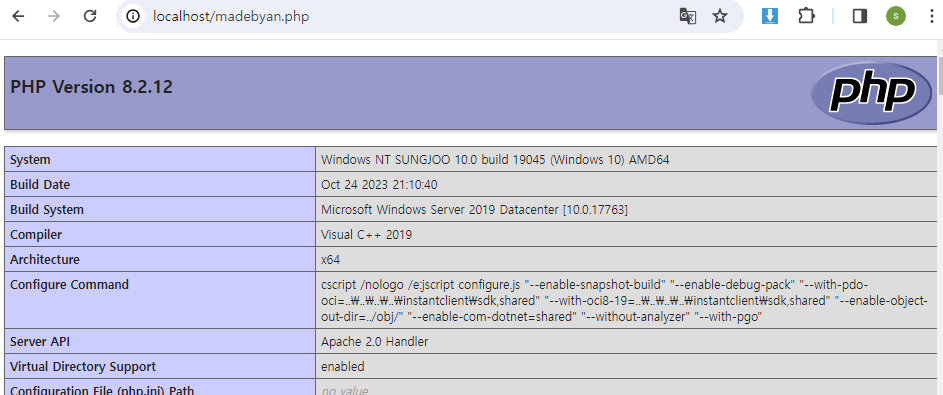
Task: Select the Microsoft Windows Server 2019 Datacenter value
Action: coord(475,210)
